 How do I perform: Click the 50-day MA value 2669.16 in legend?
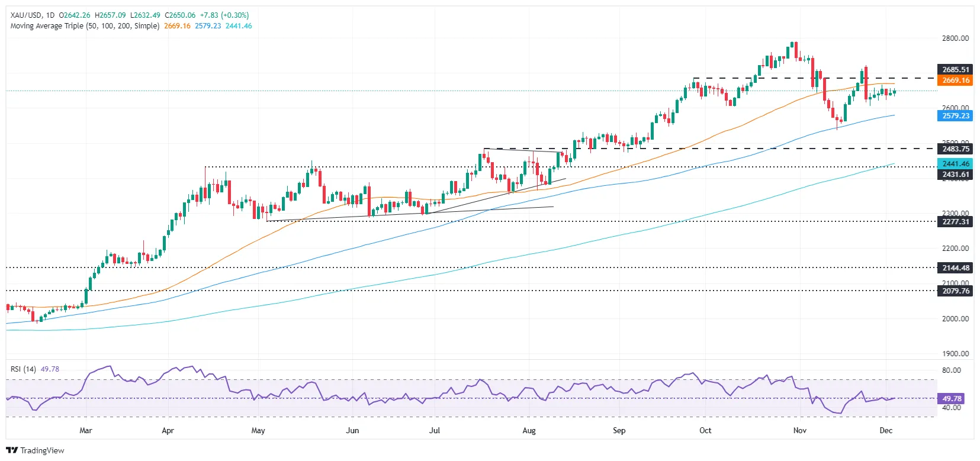coord(177,26)
